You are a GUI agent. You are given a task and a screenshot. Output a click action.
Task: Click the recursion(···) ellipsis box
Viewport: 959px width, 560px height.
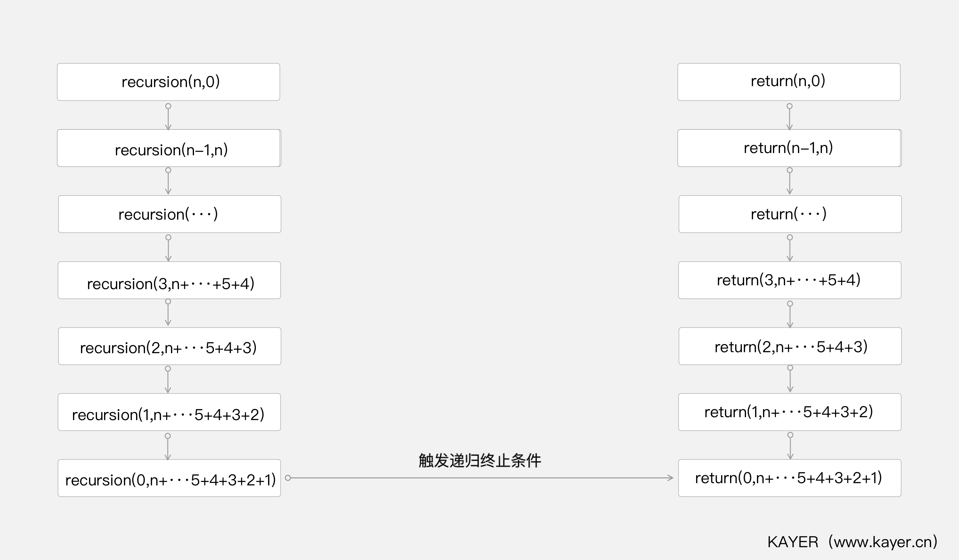click(x=169, y=214)
